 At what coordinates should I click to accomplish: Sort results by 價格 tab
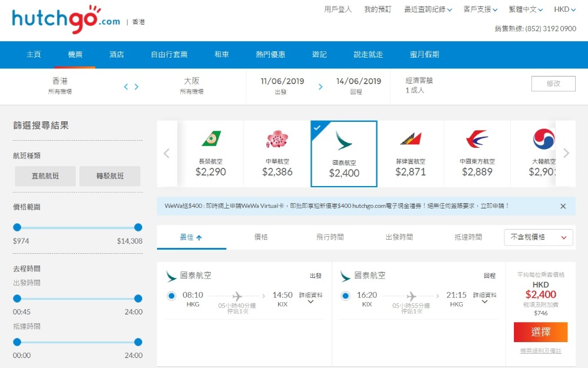point(261,237)
